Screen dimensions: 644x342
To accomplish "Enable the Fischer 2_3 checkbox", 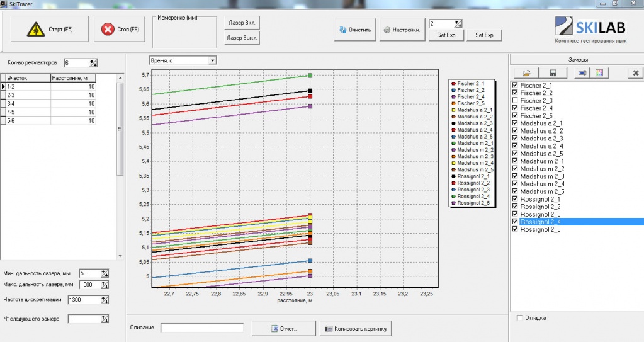I will click(514, 100).
